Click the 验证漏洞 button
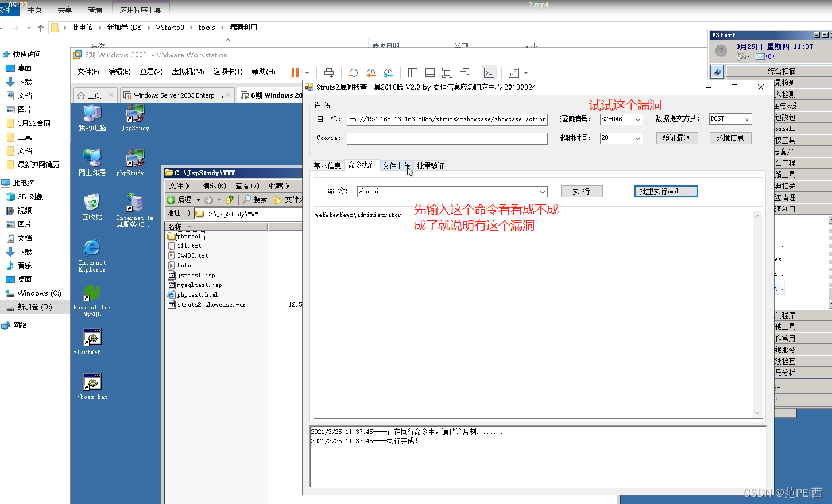Screen dimensions: 832x504 [677, 138]
